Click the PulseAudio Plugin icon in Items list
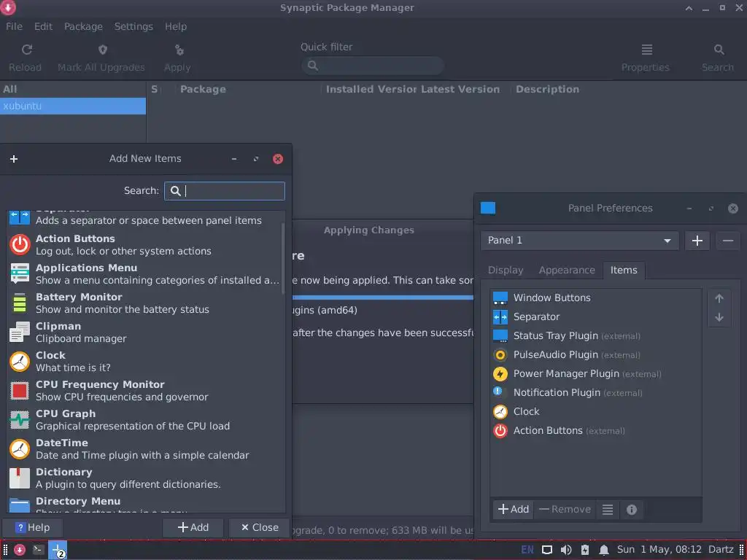Image resolution: width=747 pixels, height=560 pixels. [x=500, y=355]
